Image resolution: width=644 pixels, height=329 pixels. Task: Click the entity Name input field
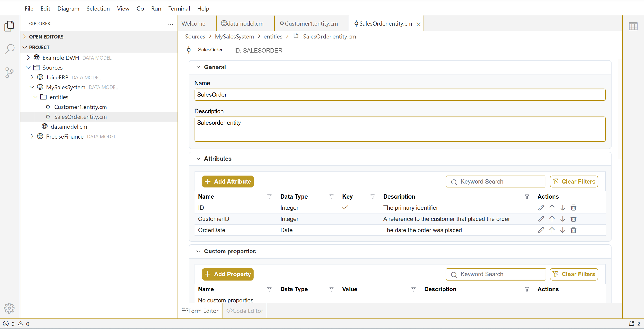(400, 95)
